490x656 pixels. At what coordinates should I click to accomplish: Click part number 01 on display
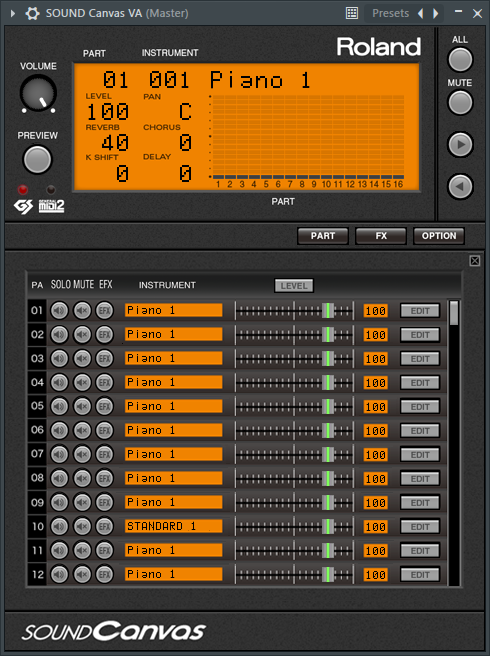115,80
